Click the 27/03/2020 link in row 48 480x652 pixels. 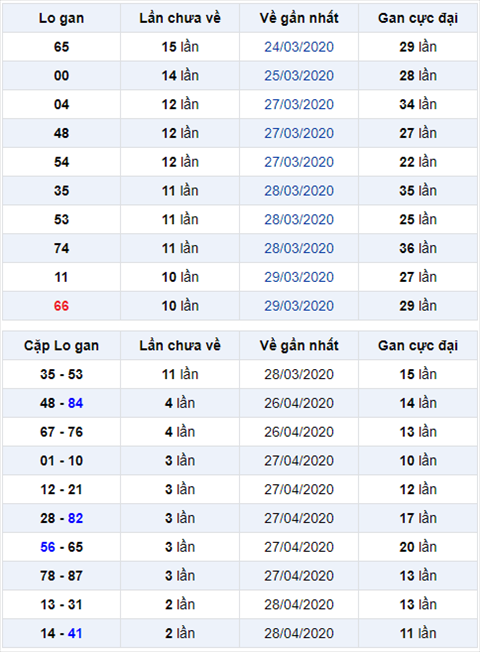[x=299, y=133]
